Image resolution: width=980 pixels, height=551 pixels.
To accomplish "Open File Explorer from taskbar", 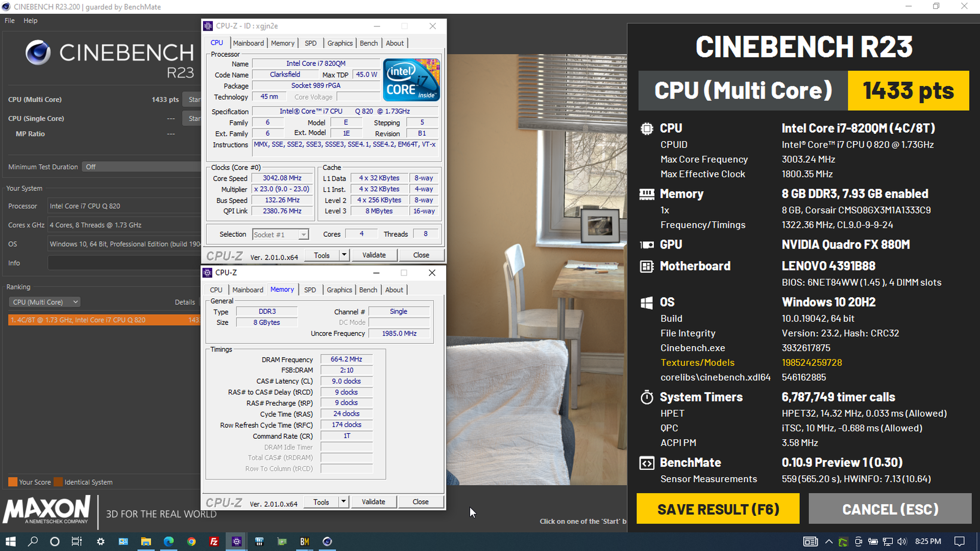I will tap(146, 541).
